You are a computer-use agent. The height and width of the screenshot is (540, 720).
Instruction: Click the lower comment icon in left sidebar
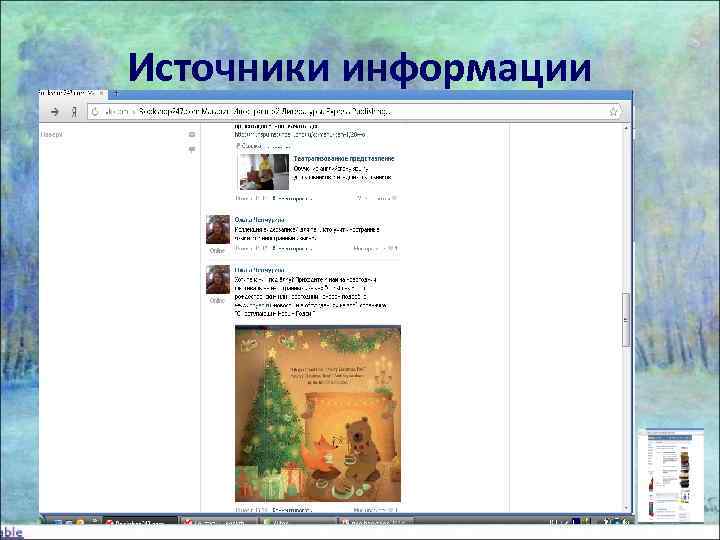click(x=192, y=150)
